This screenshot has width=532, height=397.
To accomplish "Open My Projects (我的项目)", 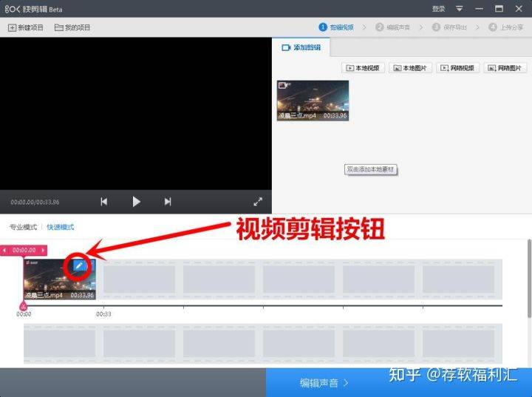I will 72,27.
